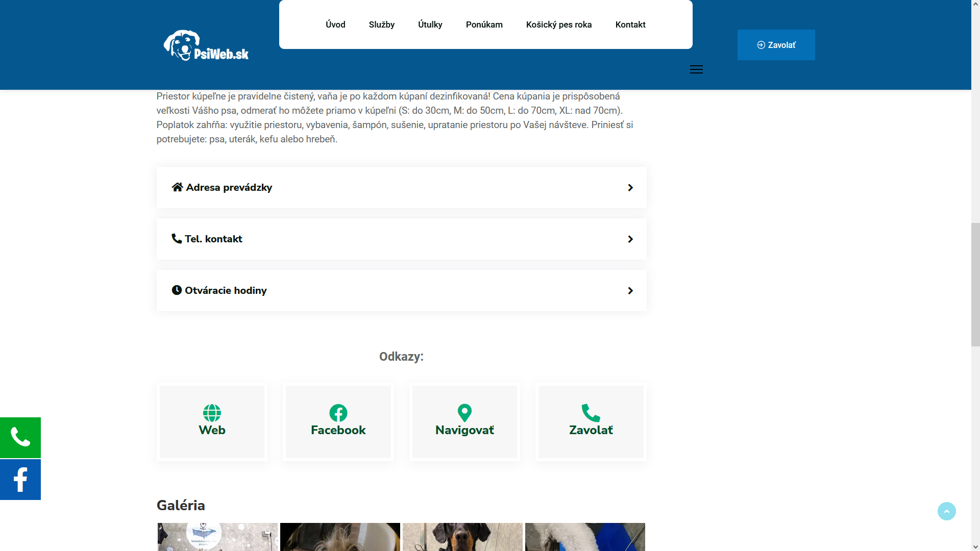Click the scrollbar down arrow

[975, 546]
